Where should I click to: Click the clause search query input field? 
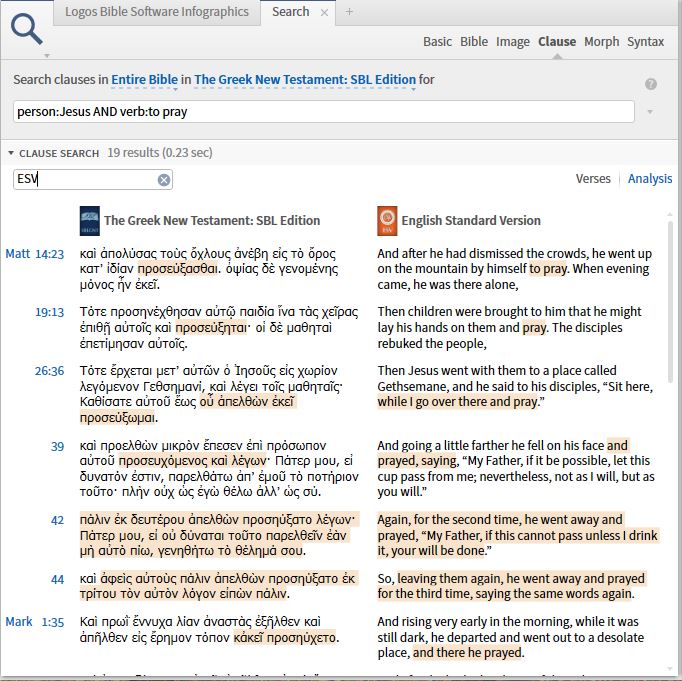pos(324,112)
